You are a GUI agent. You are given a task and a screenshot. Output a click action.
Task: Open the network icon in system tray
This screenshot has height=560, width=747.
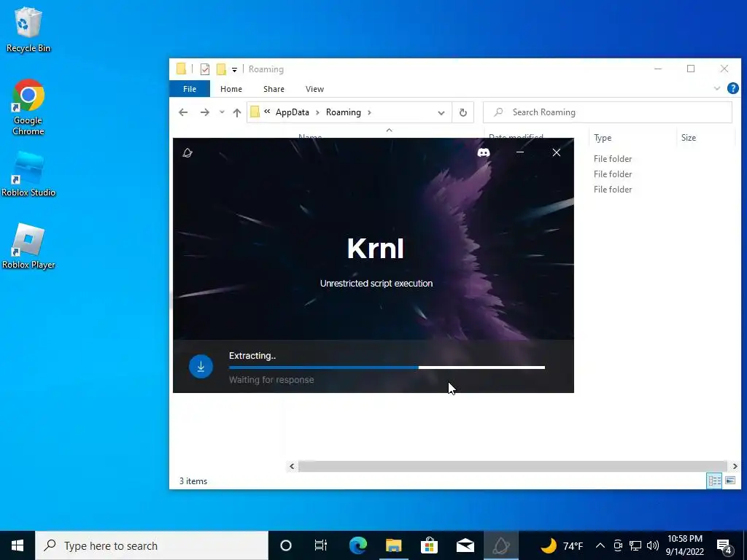(635, 545)
